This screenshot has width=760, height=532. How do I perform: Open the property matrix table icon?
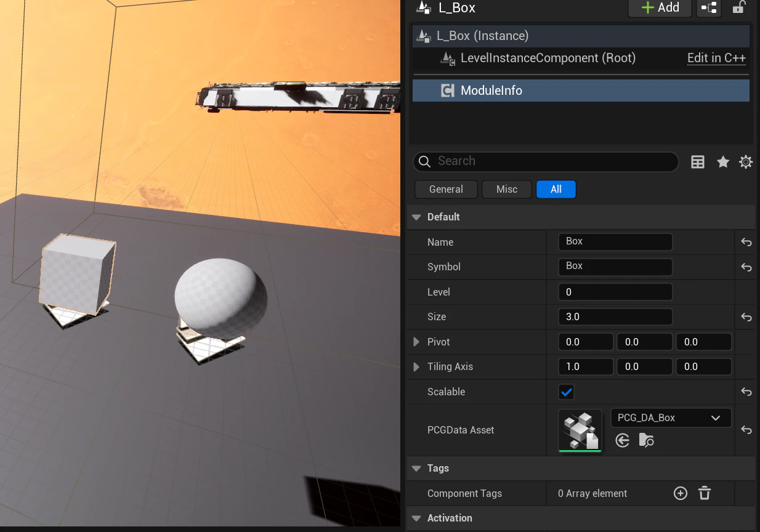point(698,162)
